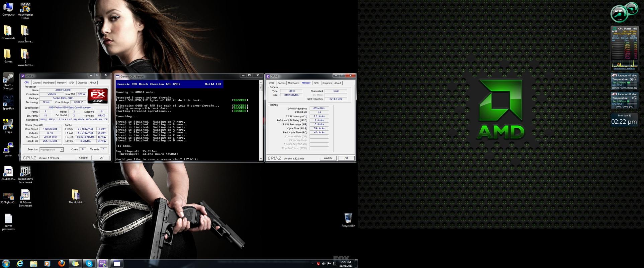Open the Downloads folder icon
This screenshot has height=268, width=644.
coord(8,32)
